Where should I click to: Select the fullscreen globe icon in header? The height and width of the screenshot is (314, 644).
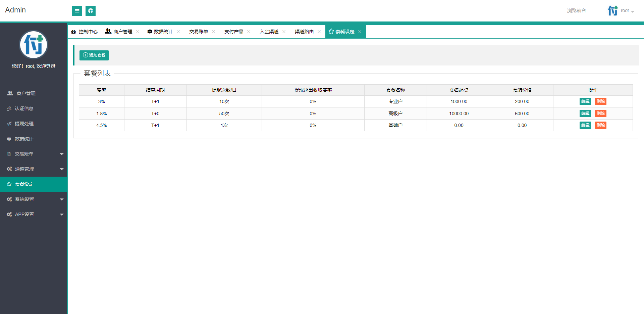click(90, 11)
